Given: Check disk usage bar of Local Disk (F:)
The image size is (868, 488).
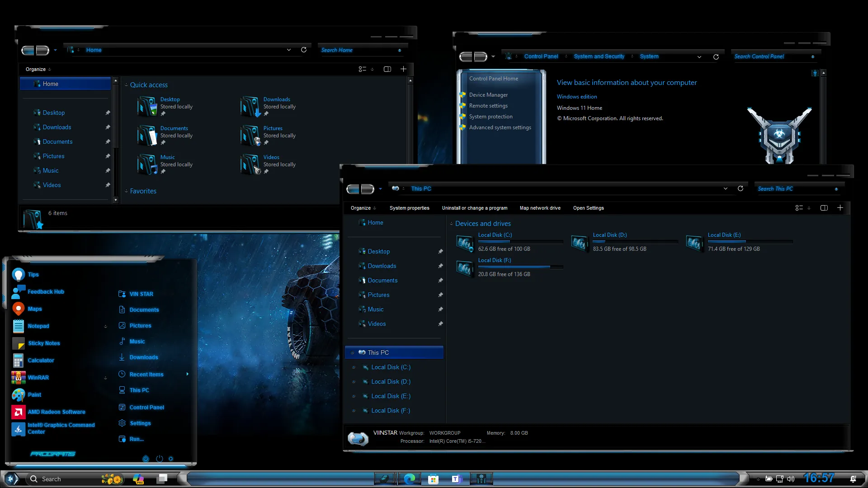Looking at the screenshot, I should 519,267.
